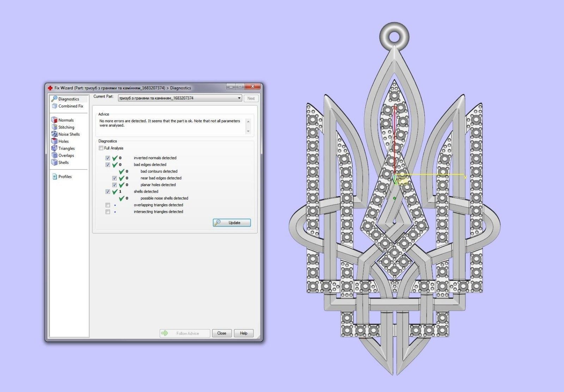The height and width of the screenshot is (392, 564).
Task: Open Help for the Fix Wizard
Action: click(x=244, y=333)
